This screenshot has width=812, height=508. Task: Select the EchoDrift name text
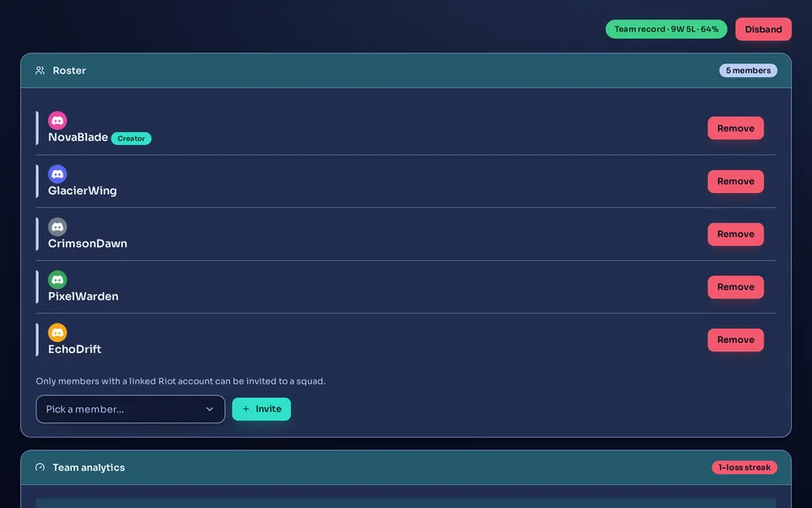pos(74,350)
